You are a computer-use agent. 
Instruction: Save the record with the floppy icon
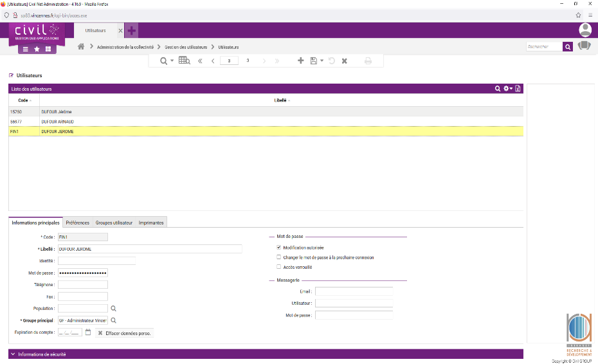point(314,60)
